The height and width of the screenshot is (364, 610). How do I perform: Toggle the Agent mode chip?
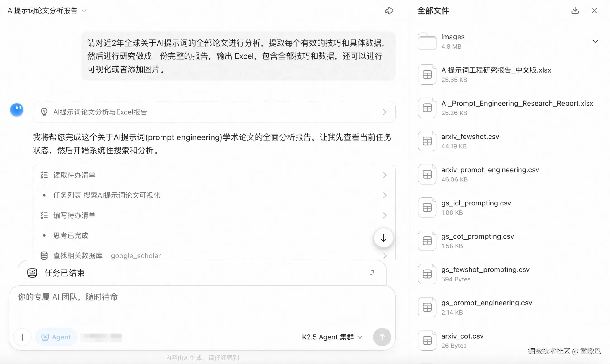(56, 337)
